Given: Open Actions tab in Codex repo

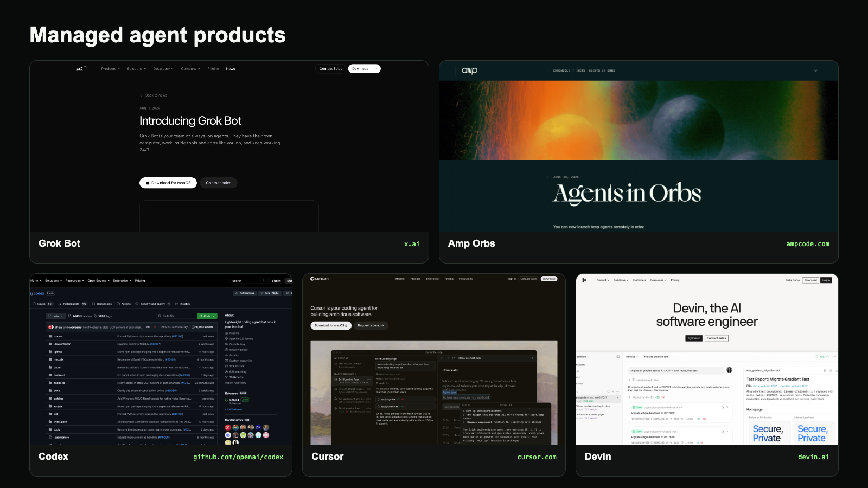Looking at the screenshot, I should [124, 304].
